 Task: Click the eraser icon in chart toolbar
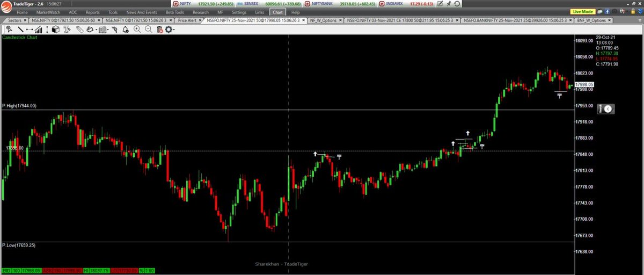90,30
